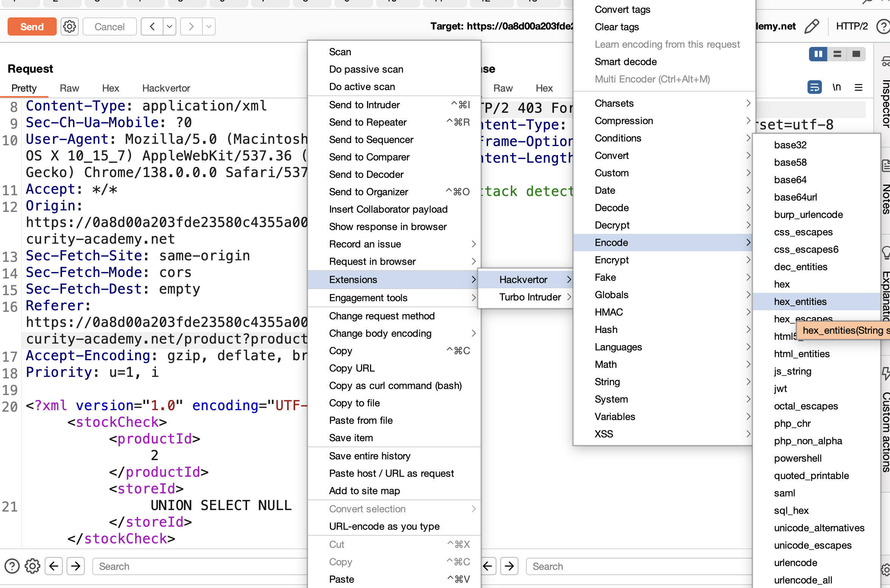Choose the sql_hex encoding

(817, 510)
